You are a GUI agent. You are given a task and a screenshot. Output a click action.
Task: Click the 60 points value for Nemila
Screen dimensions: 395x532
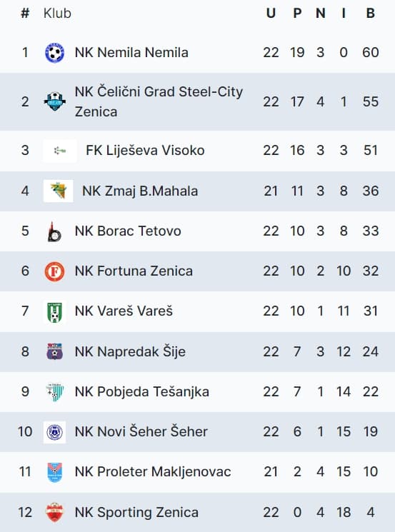pos(370,53)
